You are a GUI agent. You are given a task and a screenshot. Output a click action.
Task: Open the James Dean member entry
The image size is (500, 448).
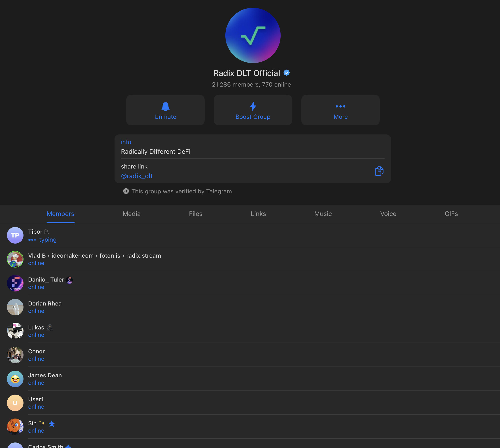click(45, 379)
